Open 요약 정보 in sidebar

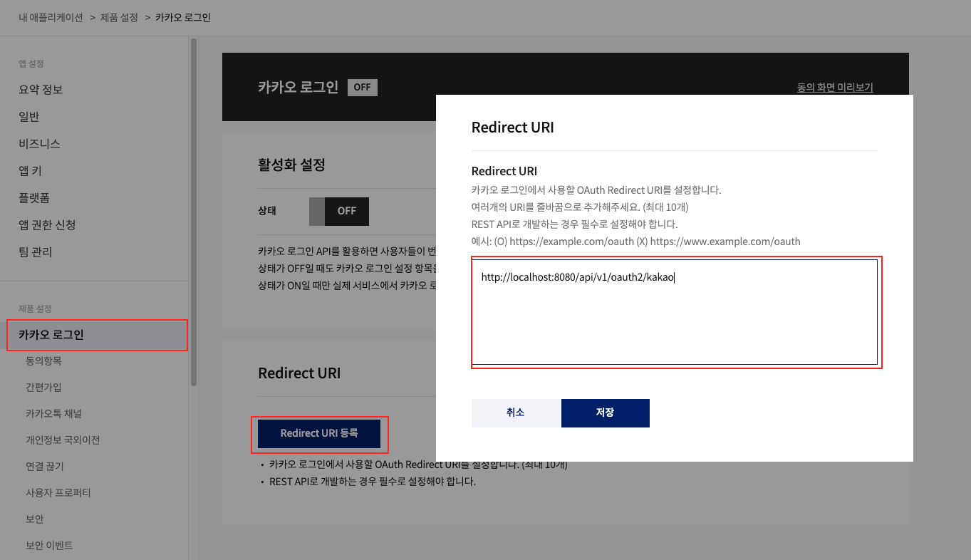click(x=41, y=90)
